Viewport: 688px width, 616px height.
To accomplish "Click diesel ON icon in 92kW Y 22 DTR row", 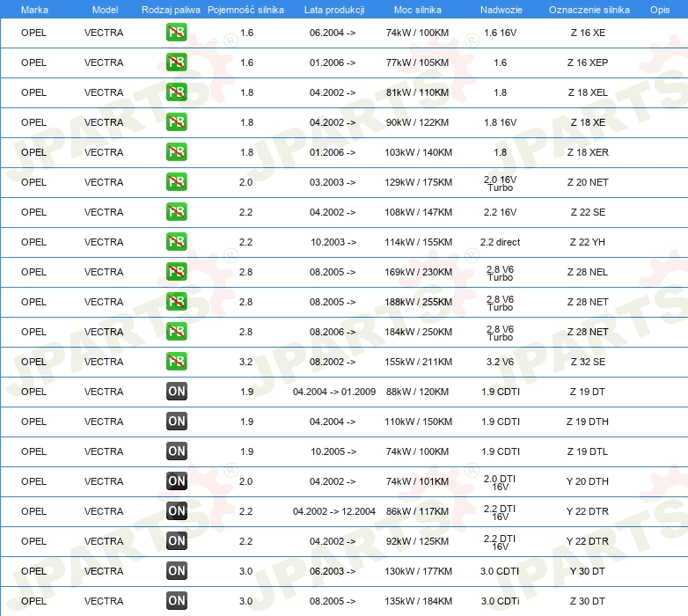I will coord(176,541).
